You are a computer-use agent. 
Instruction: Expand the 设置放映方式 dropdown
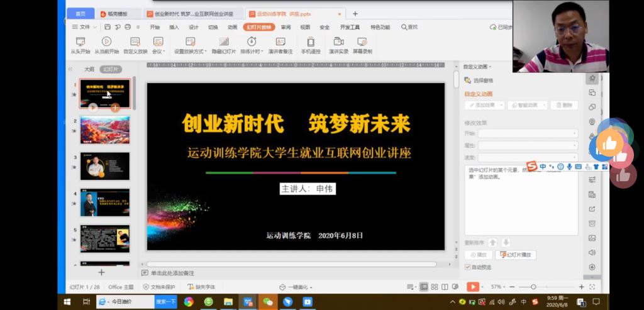pos(191,52)
